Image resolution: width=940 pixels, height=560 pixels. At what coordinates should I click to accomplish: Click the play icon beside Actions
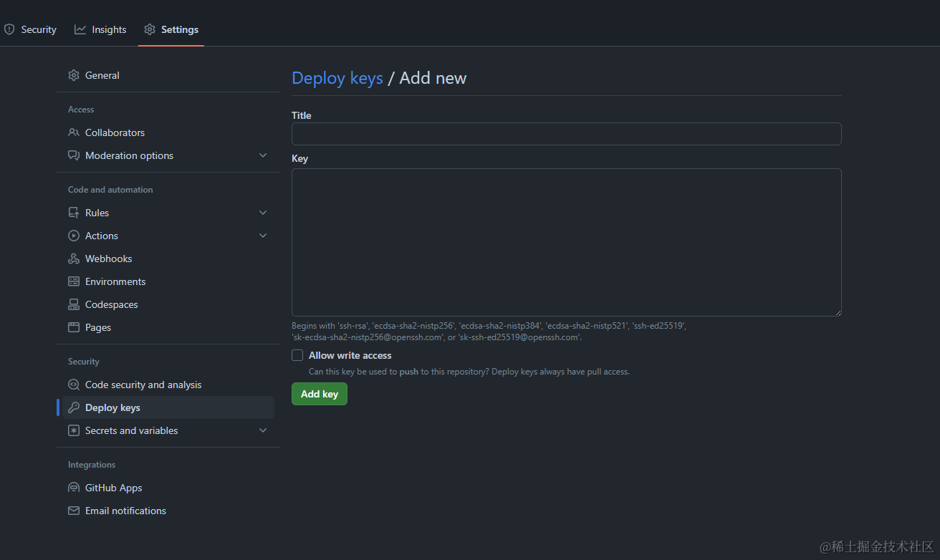point(74,236)
